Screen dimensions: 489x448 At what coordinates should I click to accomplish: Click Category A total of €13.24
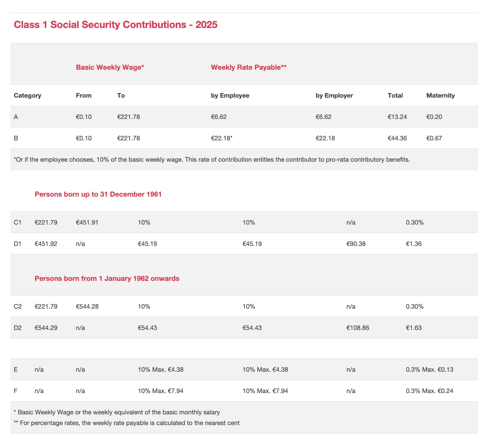pyautogui.click(x=397, y=117)
